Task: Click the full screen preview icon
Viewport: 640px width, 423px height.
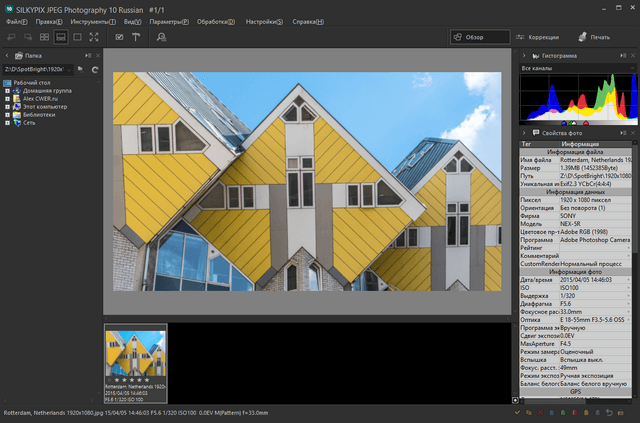Action: pyautogui.click(x=95, y=37)
